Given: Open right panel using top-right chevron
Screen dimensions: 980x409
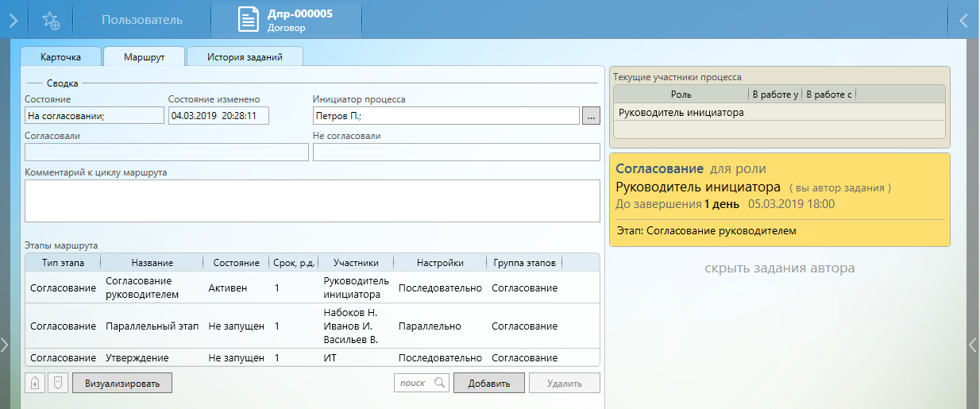Looking at the screenshot, I should pos(964,21).
